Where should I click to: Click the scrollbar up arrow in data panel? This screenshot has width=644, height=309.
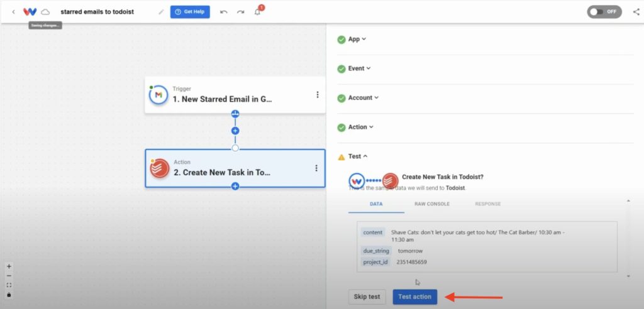coord(628,201)
